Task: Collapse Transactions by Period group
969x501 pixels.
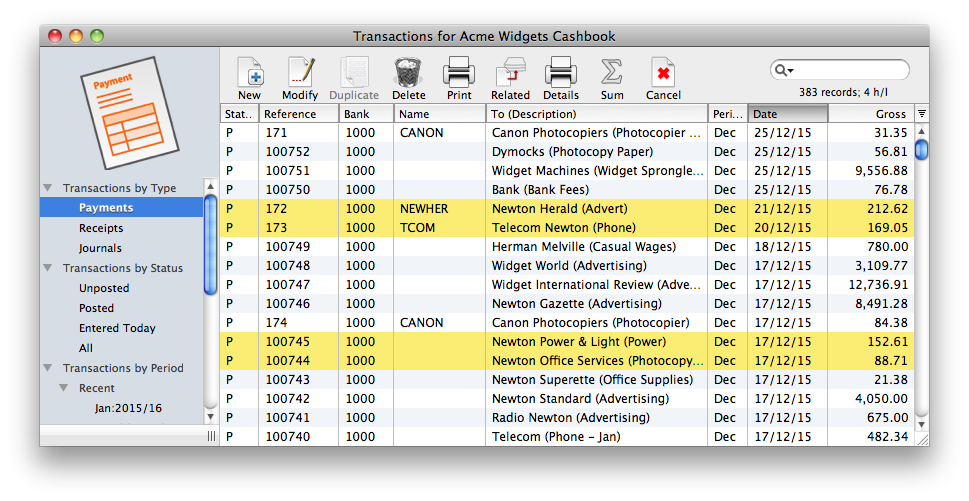Action: click(48, 368)
